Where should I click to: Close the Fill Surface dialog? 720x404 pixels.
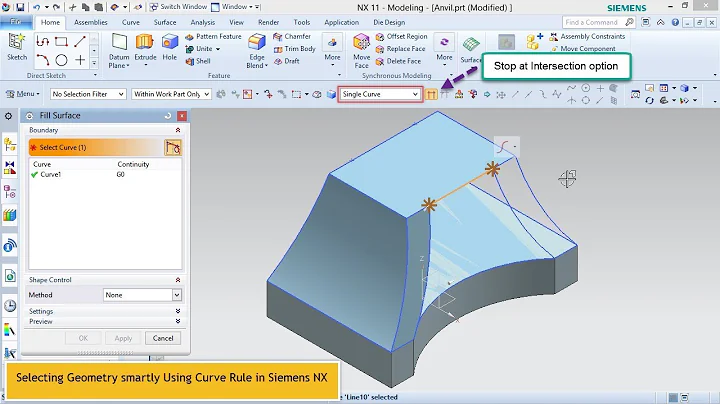tap(182, 116)
